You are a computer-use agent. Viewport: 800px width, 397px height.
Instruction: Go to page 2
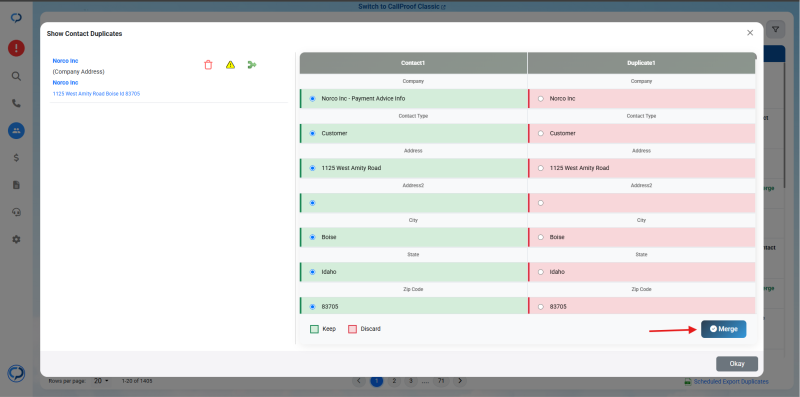pos(393,381)
